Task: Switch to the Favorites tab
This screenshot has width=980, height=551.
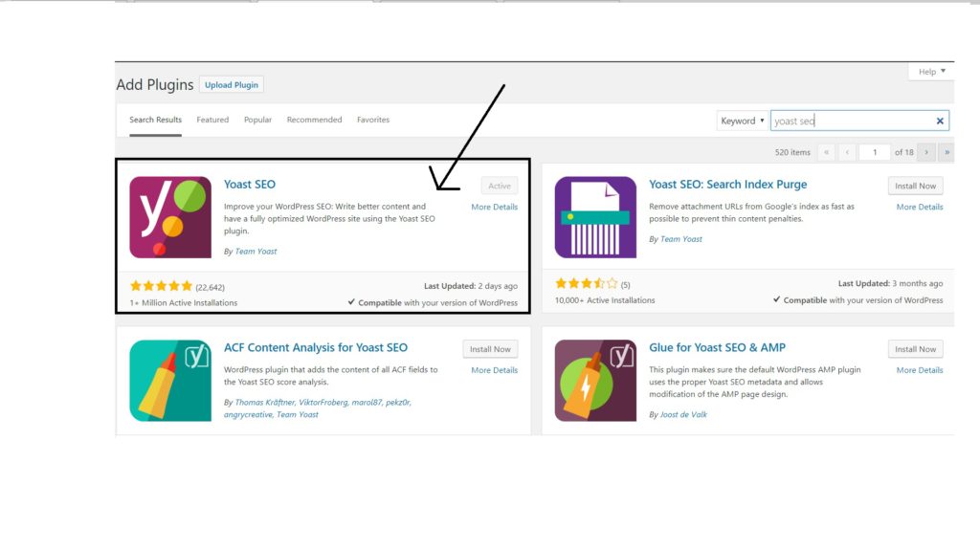Action: [x=372, y=120]
